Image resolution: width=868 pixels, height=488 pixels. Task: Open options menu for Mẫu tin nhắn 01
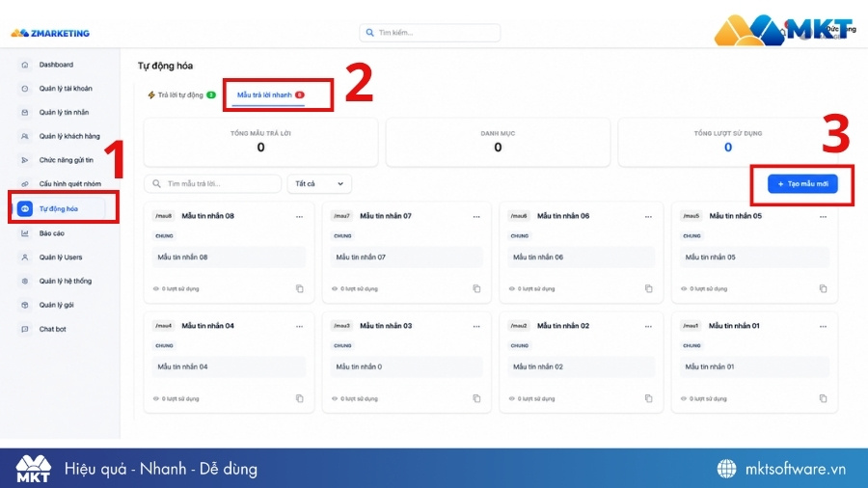(x=824, y=326)
